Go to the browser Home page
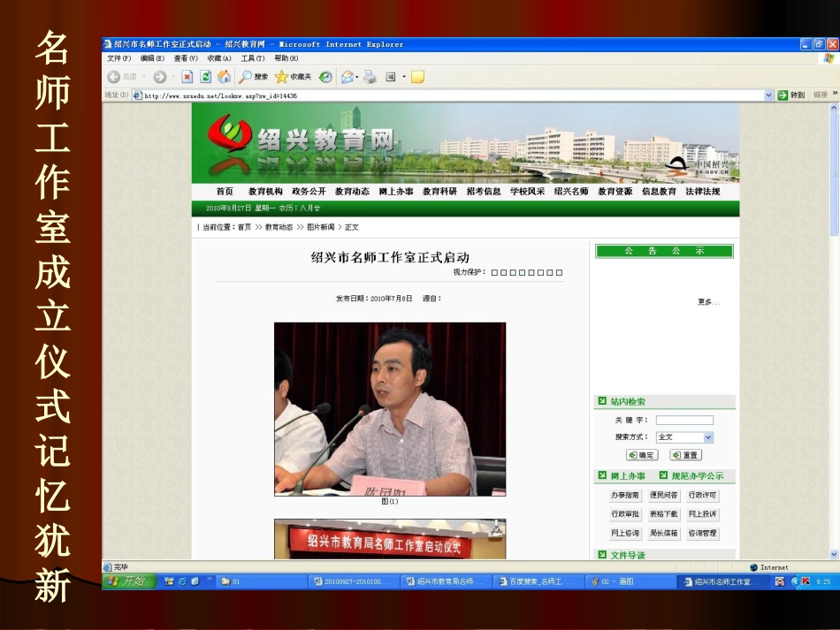This screenshot has width=840, height=630. (x=224, y=77)
